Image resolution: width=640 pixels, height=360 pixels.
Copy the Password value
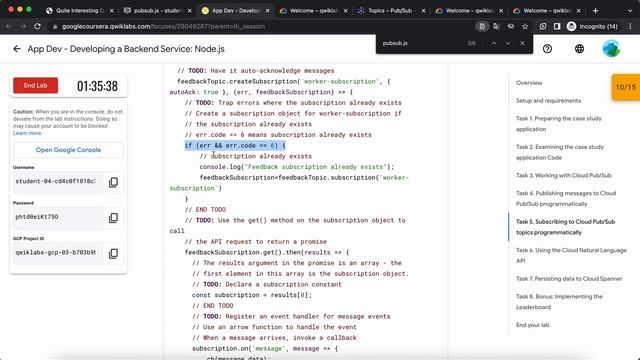[113, 218]
